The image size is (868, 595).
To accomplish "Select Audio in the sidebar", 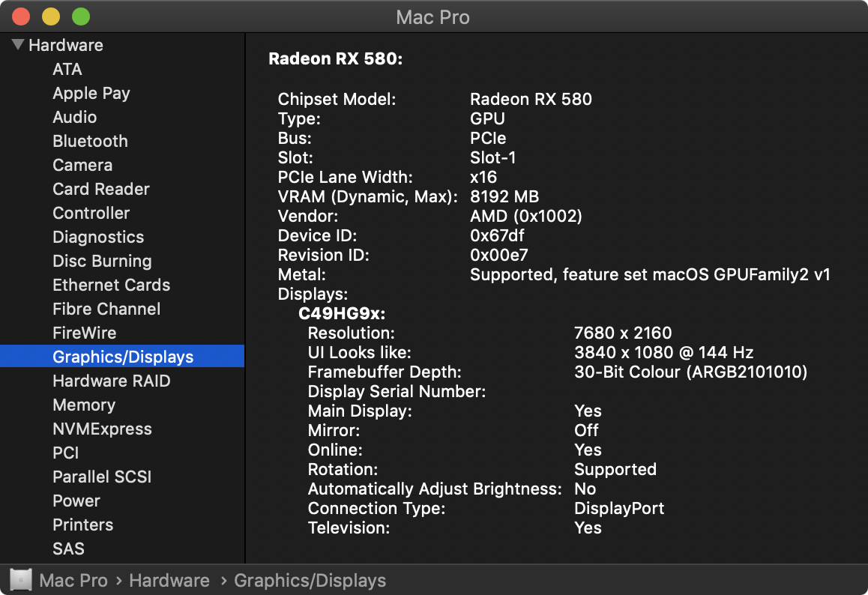I will click(75, 118).
